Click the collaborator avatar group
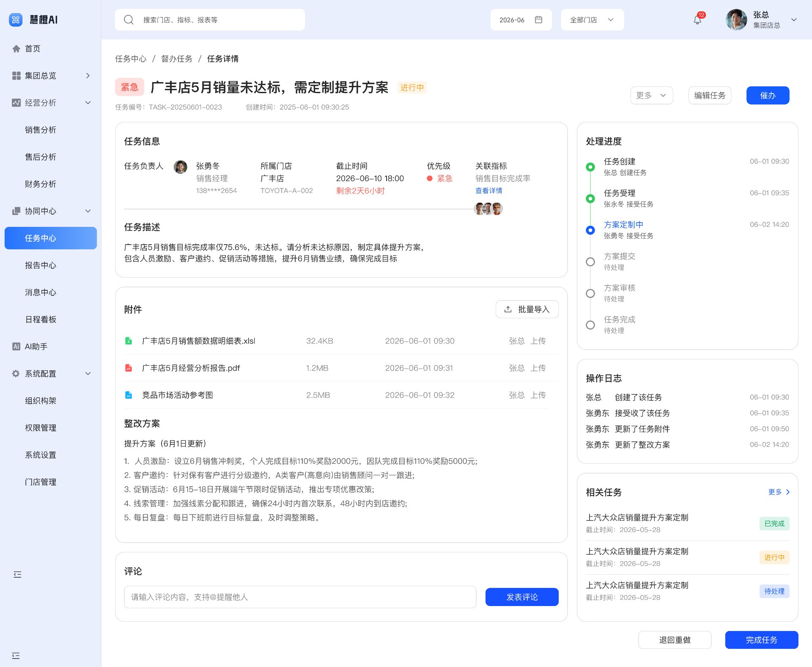The width and height of the screenshot is (812, 667). tap(488, 209)
